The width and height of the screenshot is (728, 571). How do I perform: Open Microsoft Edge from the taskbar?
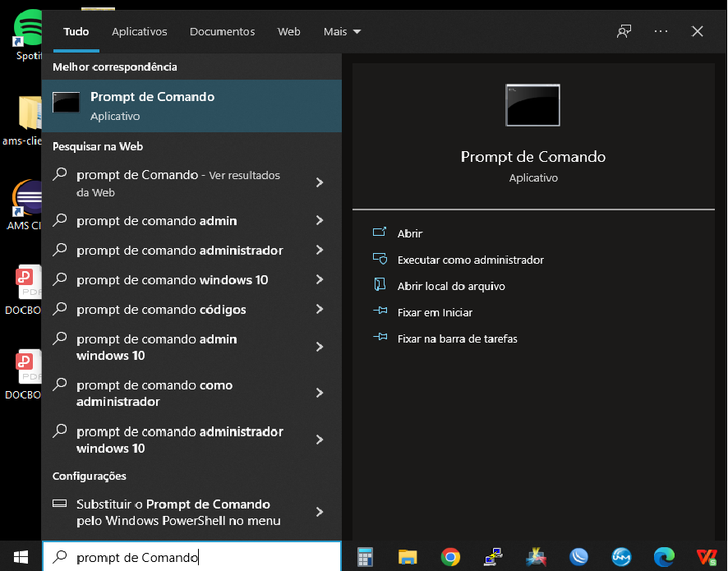664,557
